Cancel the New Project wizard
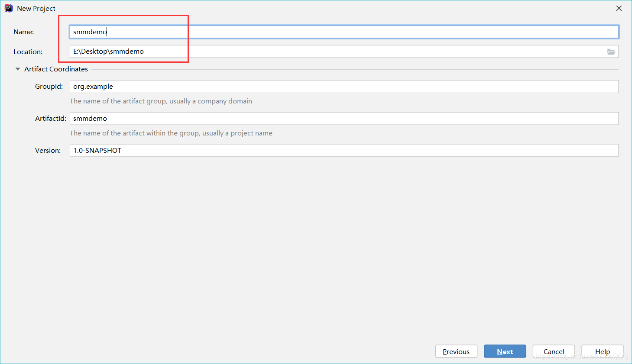632x364 pixels. (x=554, y=351)
